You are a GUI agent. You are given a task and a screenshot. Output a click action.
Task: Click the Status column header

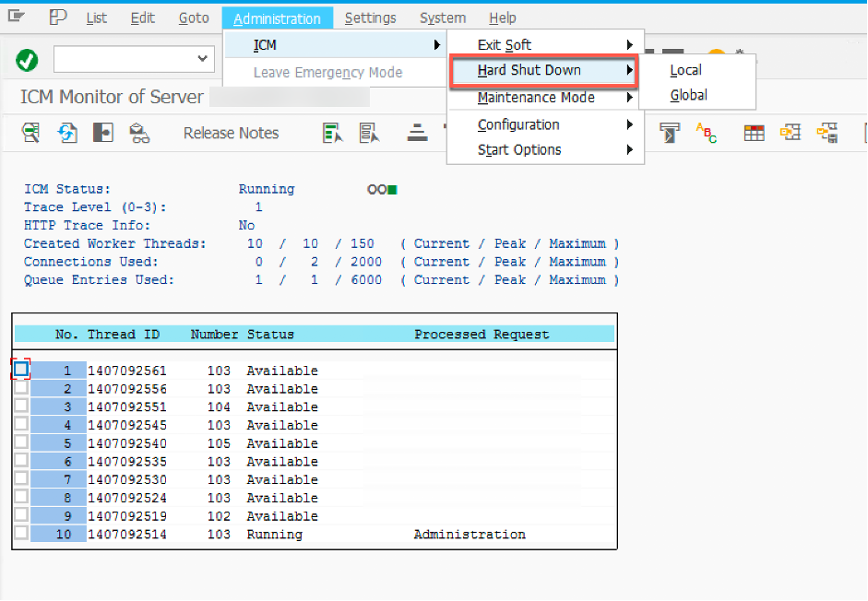(270, 335)
